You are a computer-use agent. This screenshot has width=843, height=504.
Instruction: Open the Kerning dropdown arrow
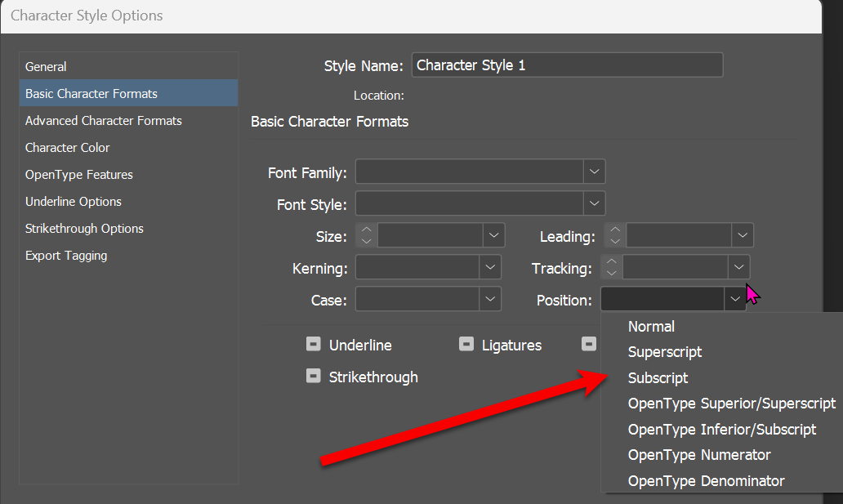[490, 267]
